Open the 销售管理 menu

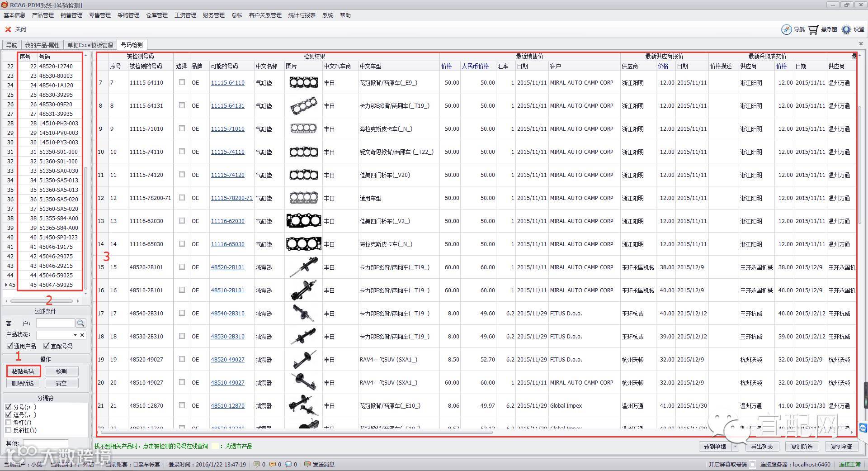(x=71, y=15)
